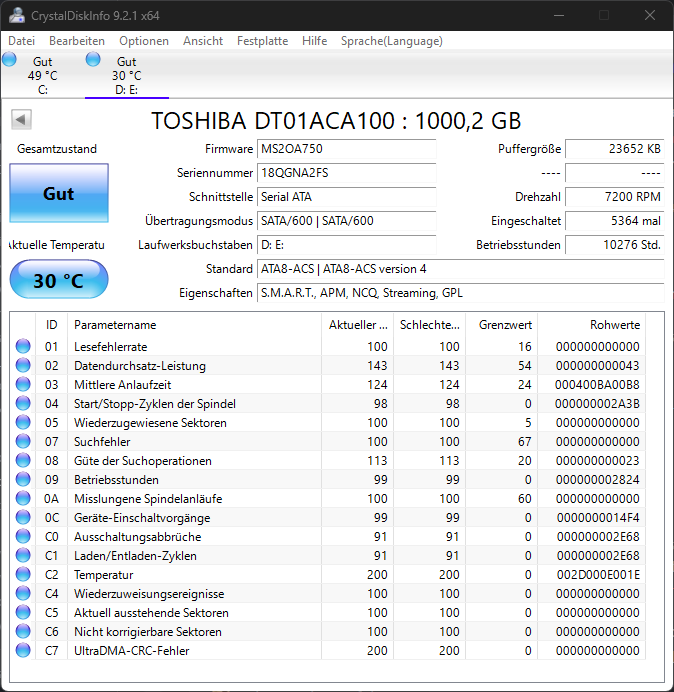Select the Suchfehler parameter name
The width and height of the screenshot is (674, 692).
(x=102, y=442)
